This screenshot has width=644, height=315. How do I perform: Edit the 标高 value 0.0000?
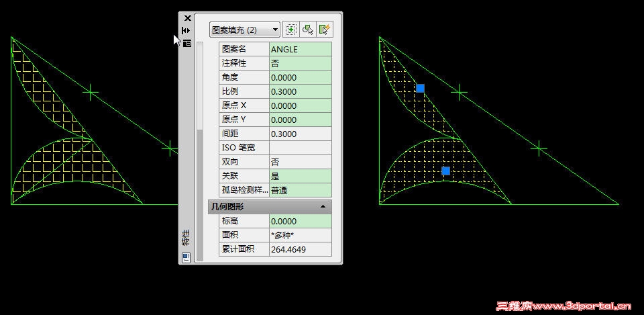click(x=301, y=221)
